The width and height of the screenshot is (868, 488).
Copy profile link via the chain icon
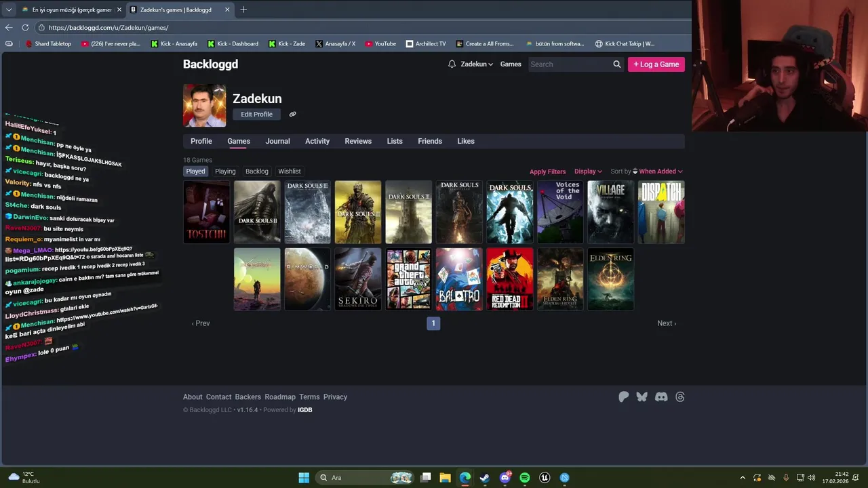[292, 115]
